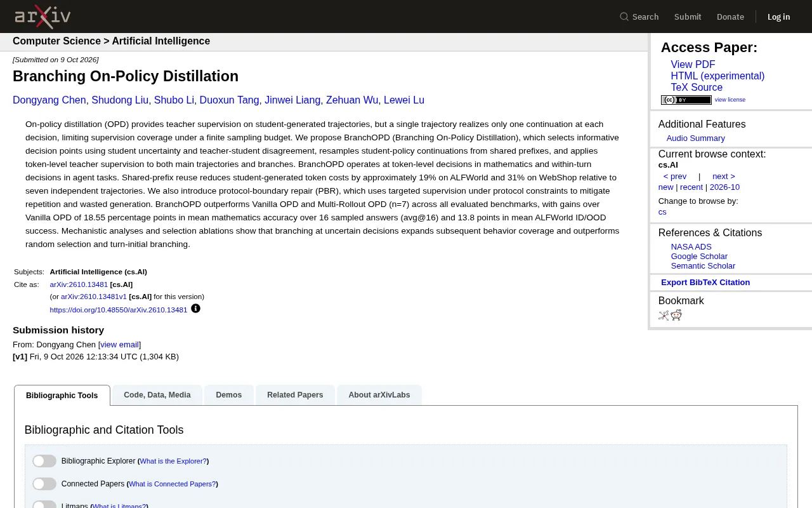
Task: Open the 2026-10 listing link
Action: point(724,187)
